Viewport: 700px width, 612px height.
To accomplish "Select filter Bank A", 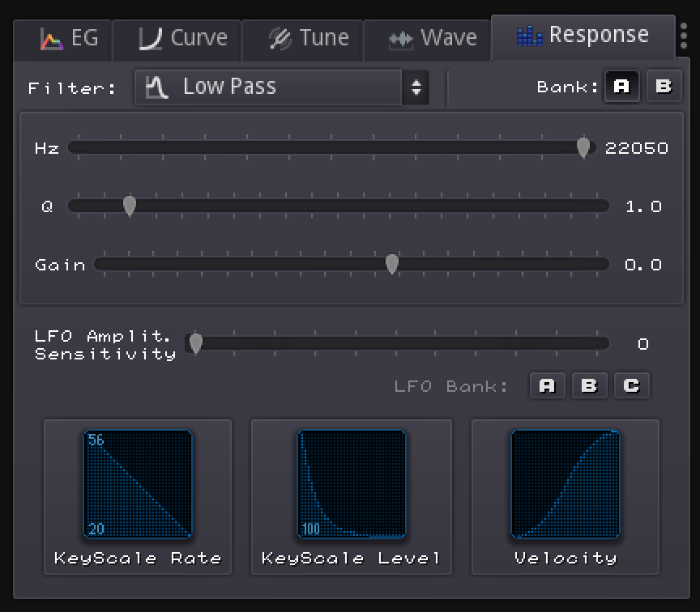I will point(621,86).
